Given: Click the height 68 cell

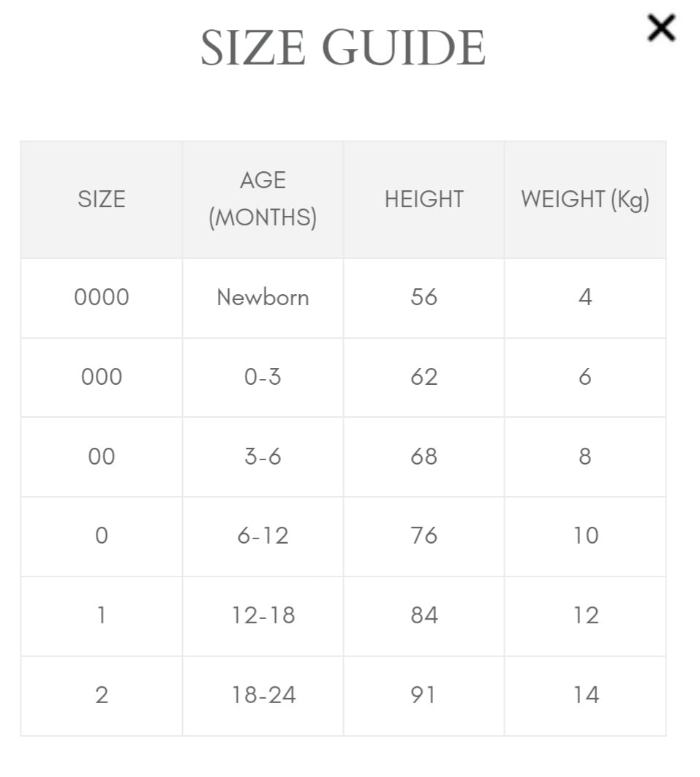Looking at the screenshot, I should coord(424,457).
